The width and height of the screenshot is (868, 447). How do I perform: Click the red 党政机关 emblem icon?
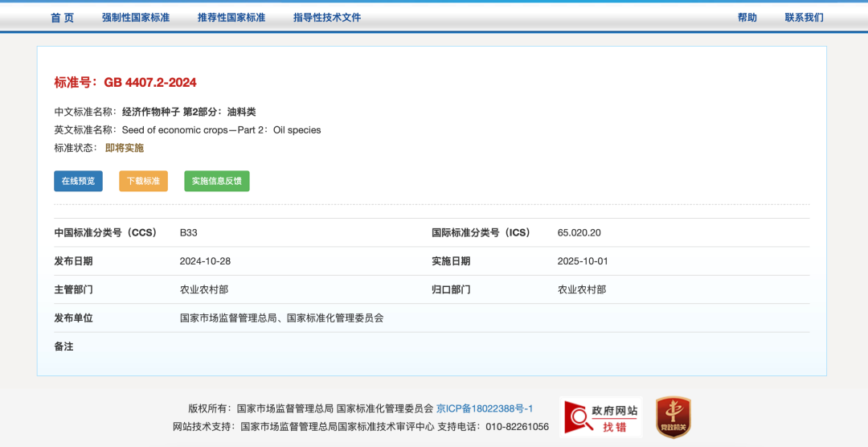(673, 417)
